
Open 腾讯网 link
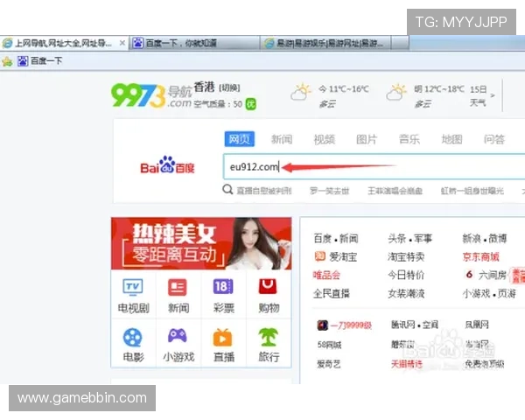pos(403,325)
